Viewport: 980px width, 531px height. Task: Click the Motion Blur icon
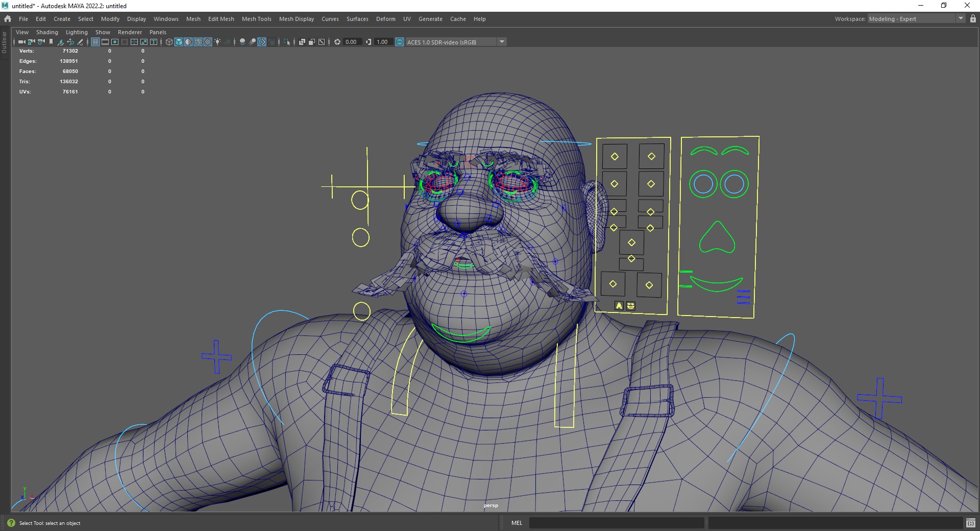point(252,42)
